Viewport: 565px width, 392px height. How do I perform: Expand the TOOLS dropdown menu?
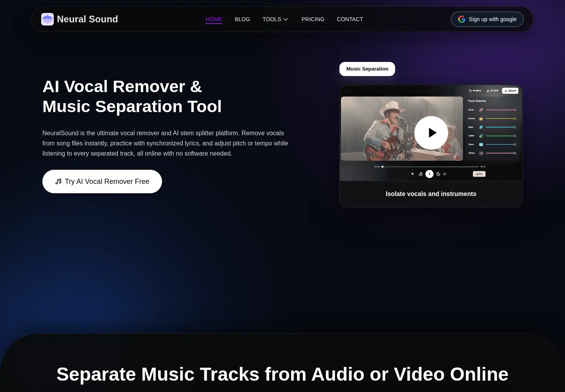click(x=275, y=19)
